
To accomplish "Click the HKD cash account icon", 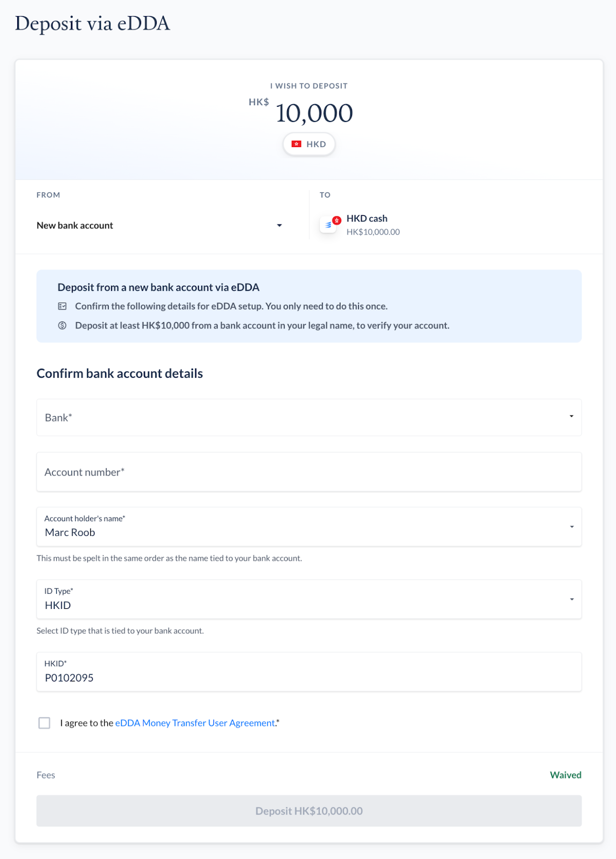I will [329, 224].
